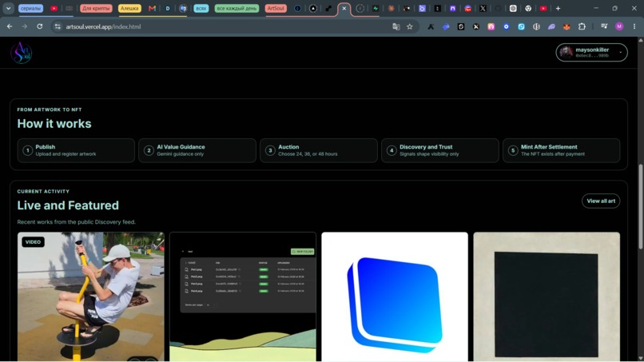Screen dimensions: 644x362
Task: Click the maysonkiller profile avatar
Action: tap(566, 53)
